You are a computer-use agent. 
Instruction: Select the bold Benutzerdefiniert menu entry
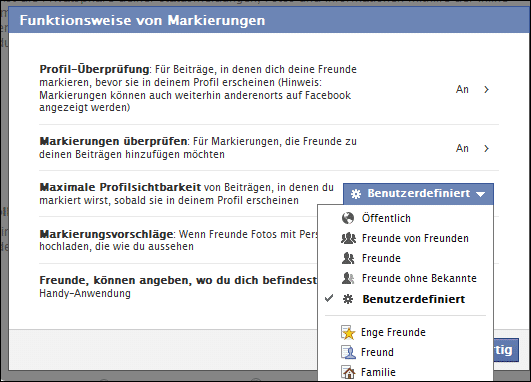[405, 299]
